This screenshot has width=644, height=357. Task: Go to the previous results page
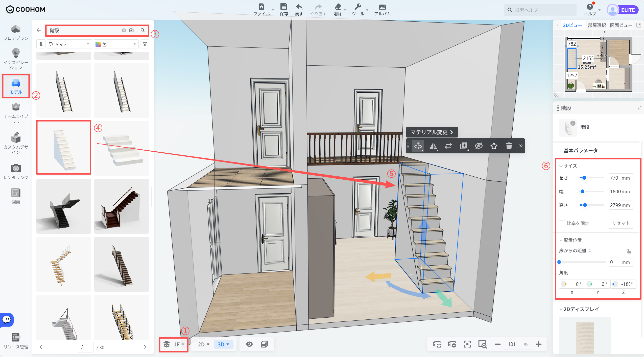tap(41, 347)
